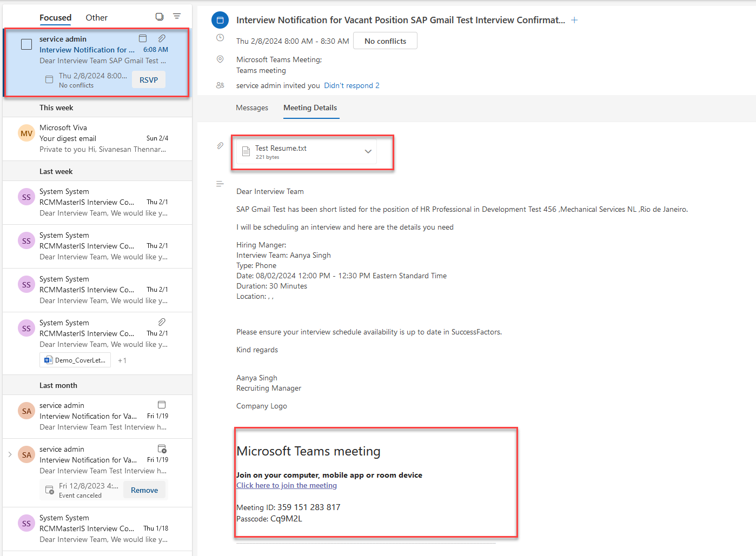The height and width of the screenshot is (556, 756).
Task: Click calendar icon on Fri 1/19 service admin invite
Action: (162, 405)
